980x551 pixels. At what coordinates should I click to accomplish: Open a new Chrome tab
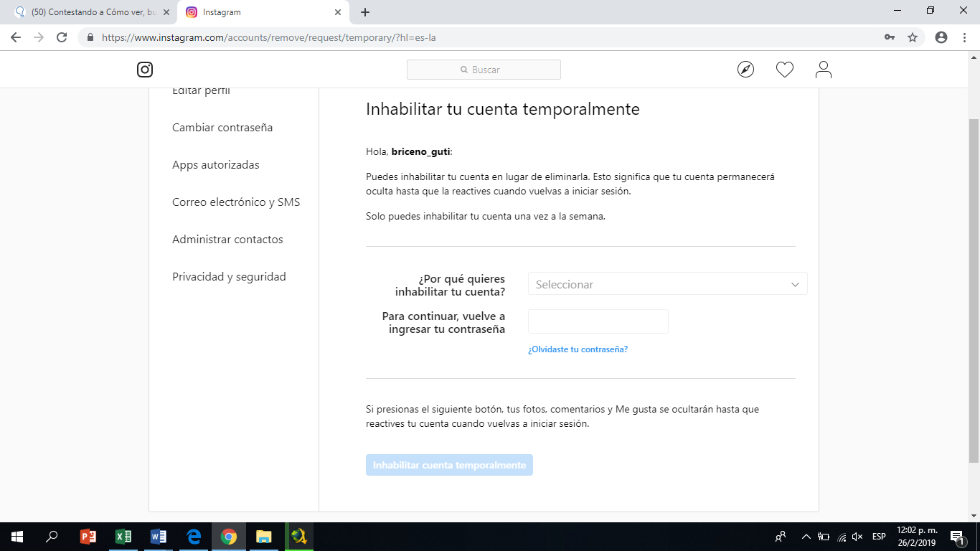365,12
